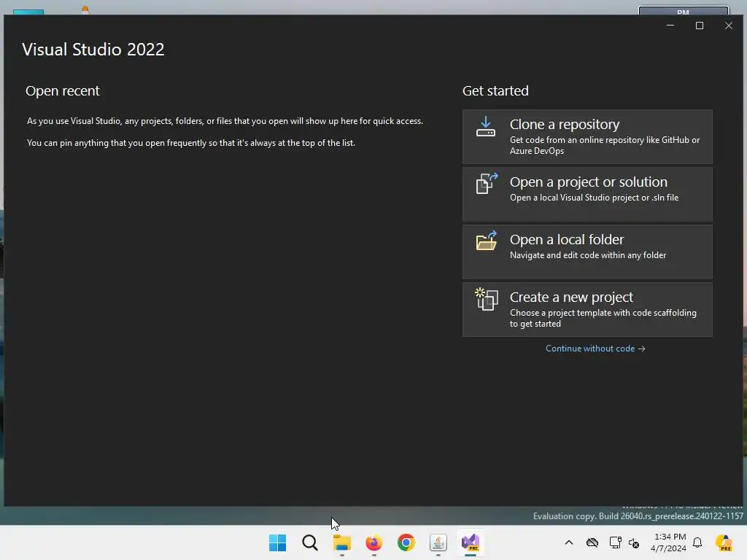
Task: Open the clock showing 1:34 PM
Action: (669, 542)
